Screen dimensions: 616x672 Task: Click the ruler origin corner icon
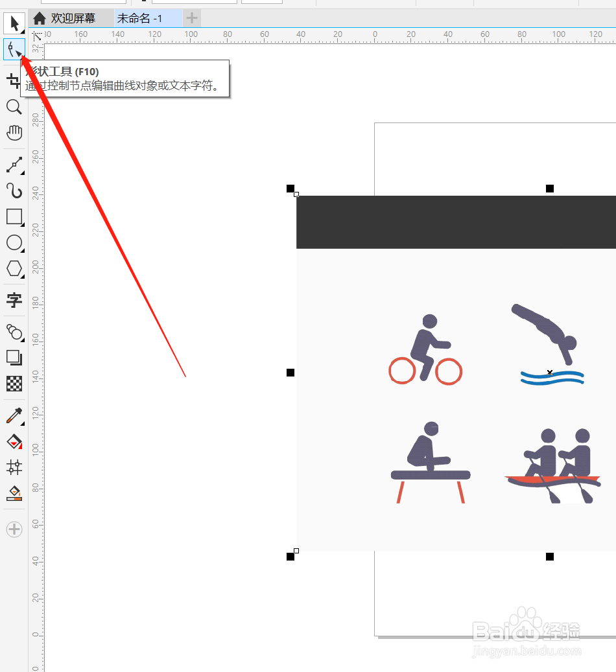pyautogui.click(x=37, y=36)
